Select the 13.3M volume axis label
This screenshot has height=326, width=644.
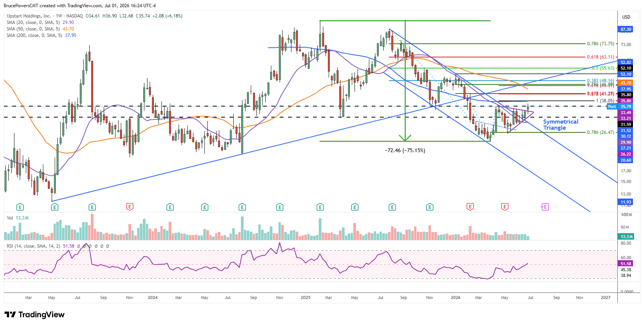point(626,237)
